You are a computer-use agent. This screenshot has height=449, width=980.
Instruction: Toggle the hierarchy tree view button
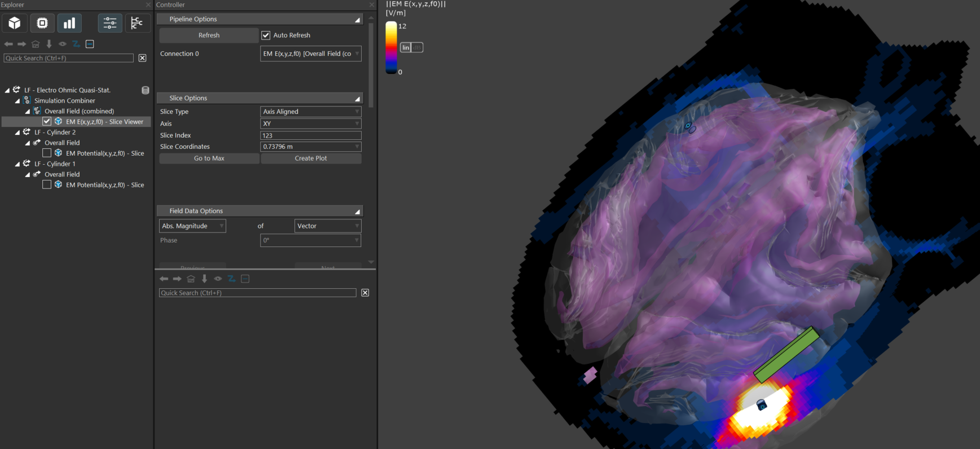point(137,23)
